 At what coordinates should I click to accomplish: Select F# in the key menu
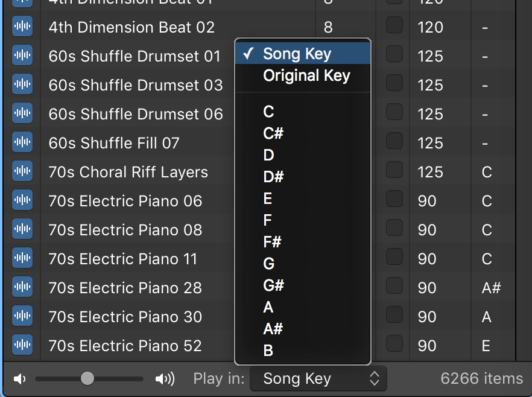tap(273, 242)
